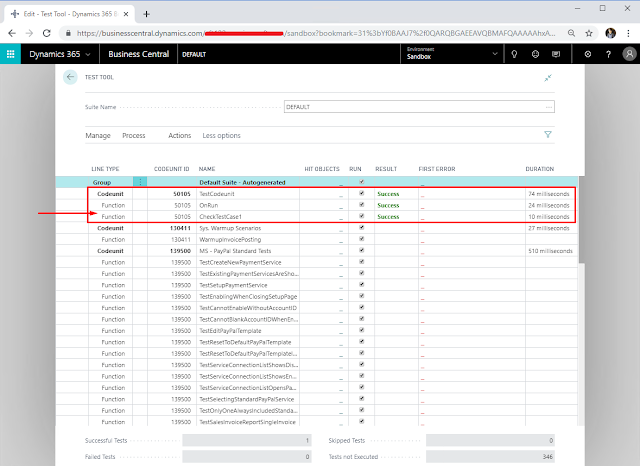Bookmark this page with the star icon
640x466 pixels.
[x=589, y=33]
